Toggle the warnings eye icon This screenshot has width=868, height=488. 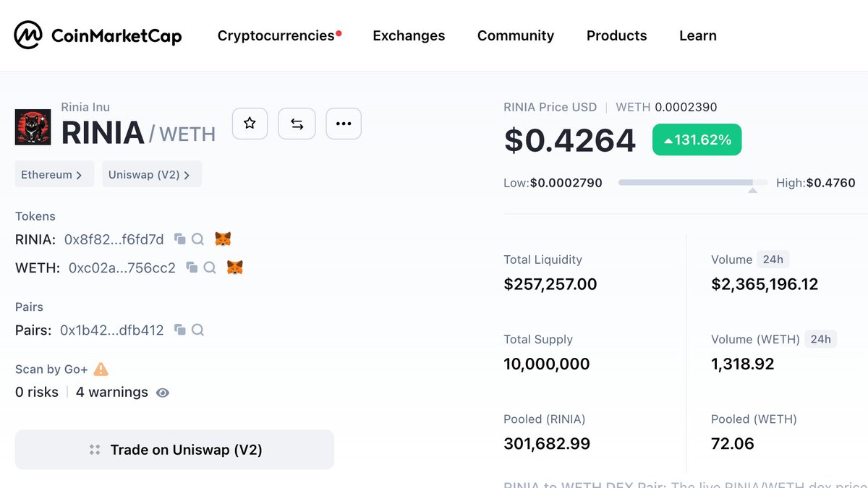pos(163,393)
